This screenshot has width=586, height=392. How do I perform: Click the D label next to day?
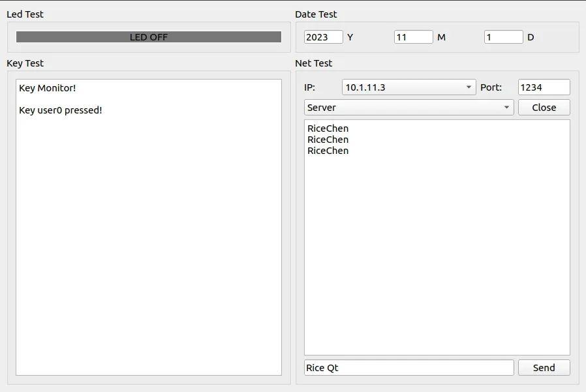[531, 37]
